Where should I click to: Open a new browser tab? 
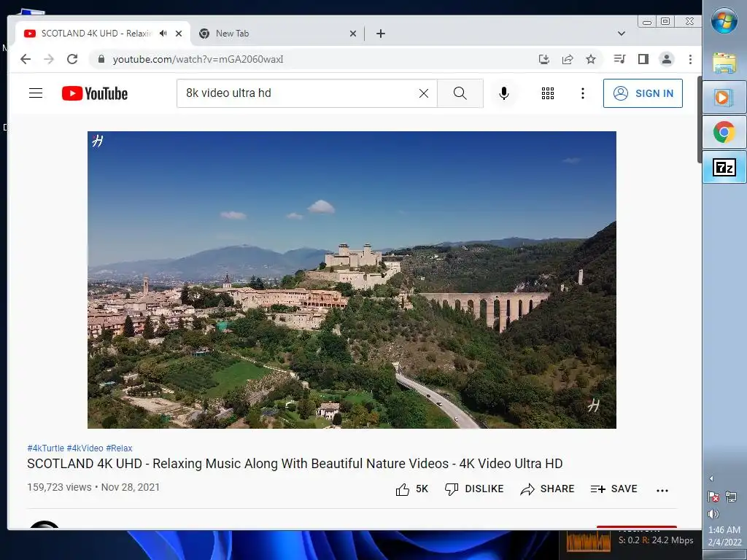click(381, 34)
